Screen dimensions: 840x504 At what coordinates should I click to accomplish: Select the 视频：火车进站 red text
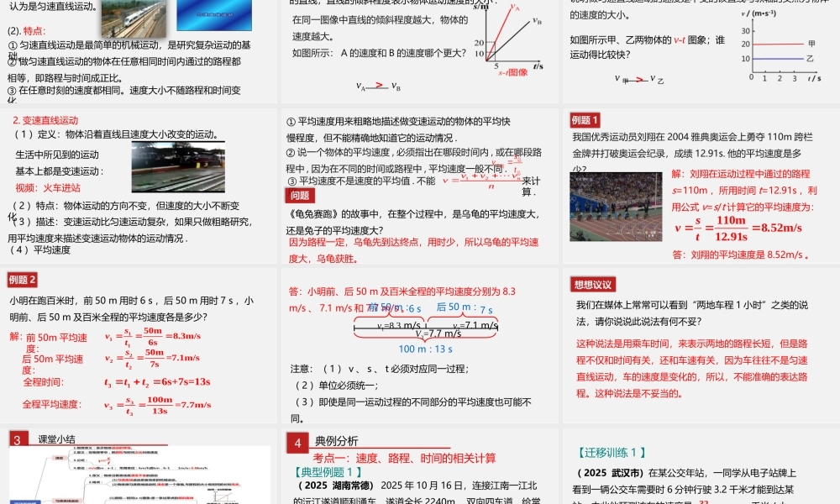[48, 188]
